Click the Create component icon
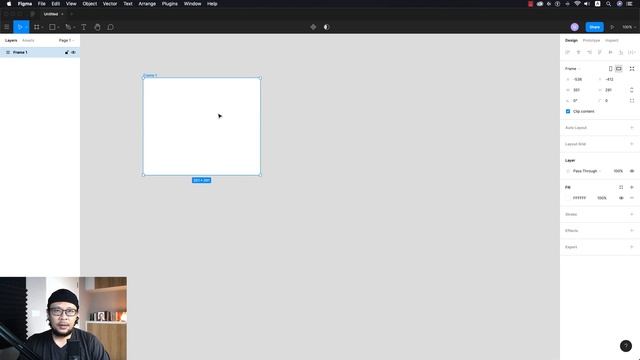Image resolution: width=640 pixels, height=360 pixels. (x=313, y=27)
